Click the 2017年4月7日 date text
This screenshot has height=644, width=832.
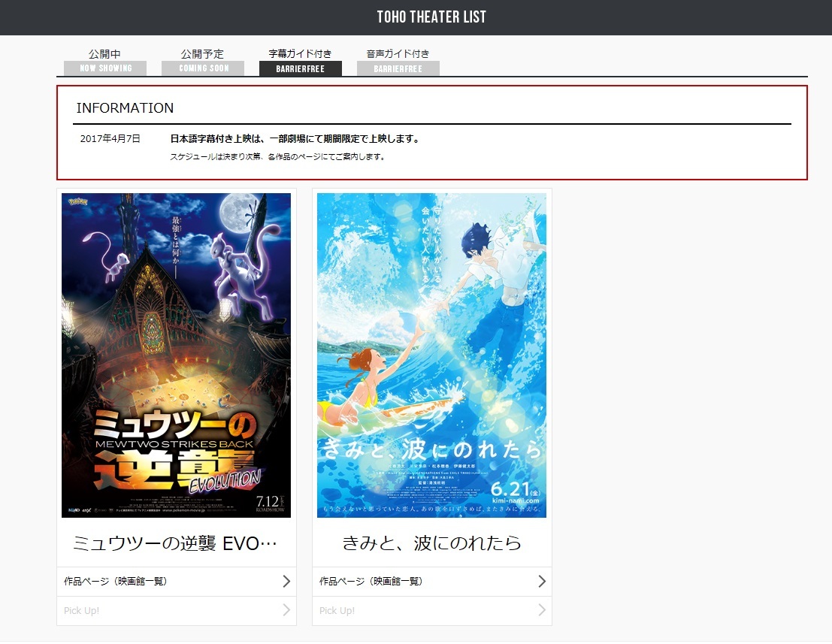(x=110, y=139)
